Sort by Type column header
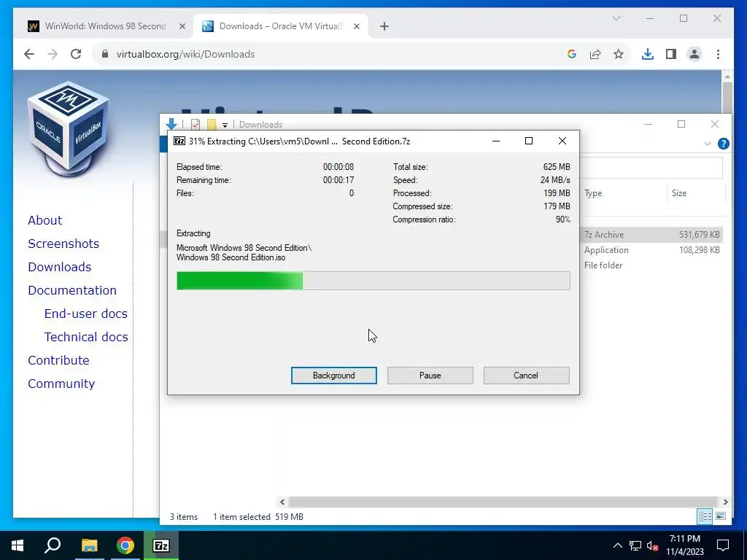Viewport: 747px width, 560px height. (623, 192)
